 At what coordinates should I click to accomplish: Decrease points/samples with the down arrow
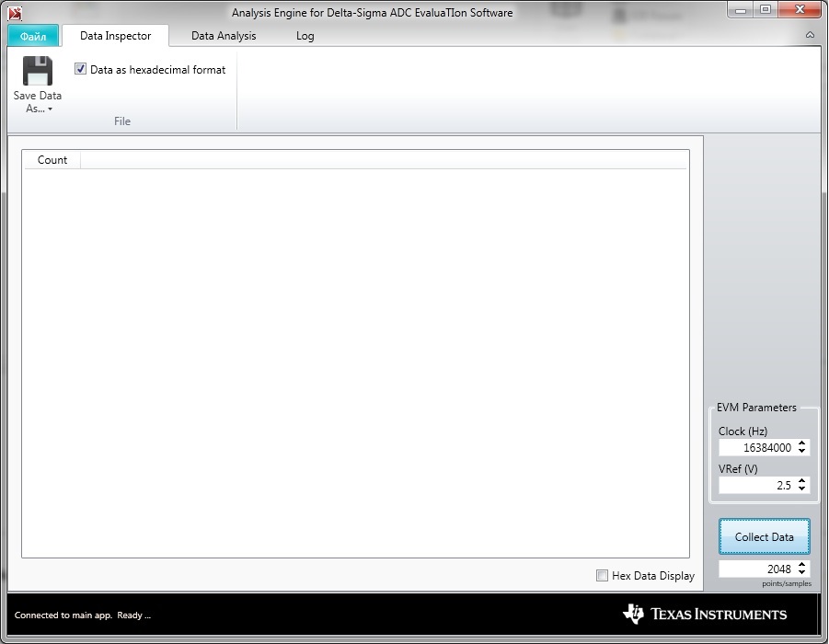coord(802,572)
